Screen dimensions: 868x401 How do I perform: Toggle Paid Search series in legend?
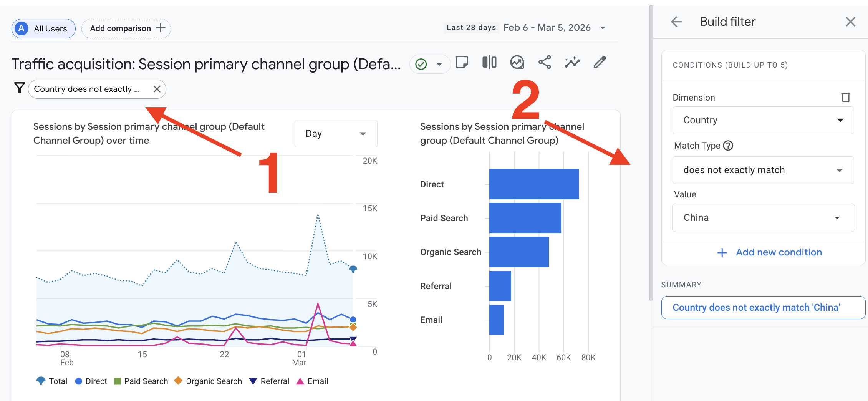pos(141,381)
